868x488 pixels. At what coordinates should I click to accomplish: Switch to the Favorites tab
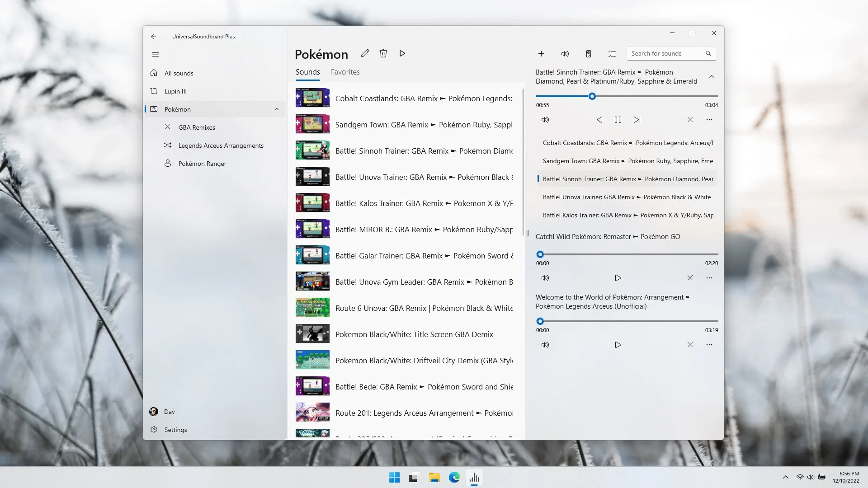coord(345,72)
